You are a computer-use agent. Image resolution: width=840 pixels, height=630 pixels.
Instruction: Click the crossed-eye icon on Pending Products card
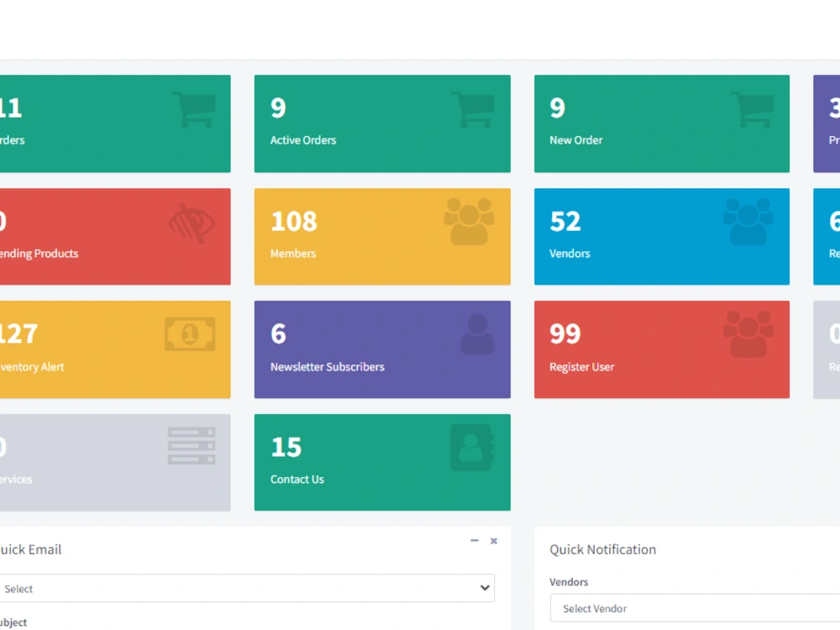192,223
